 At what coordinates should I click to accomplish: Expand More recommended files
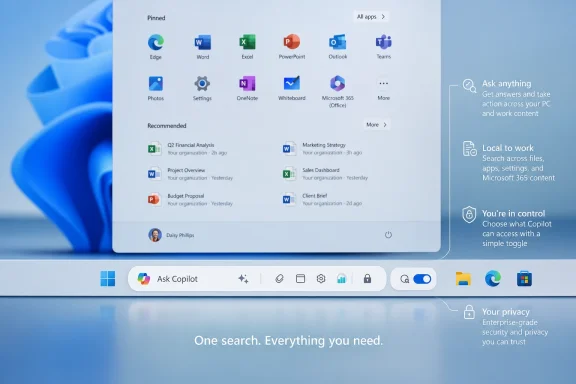[377, 125]
